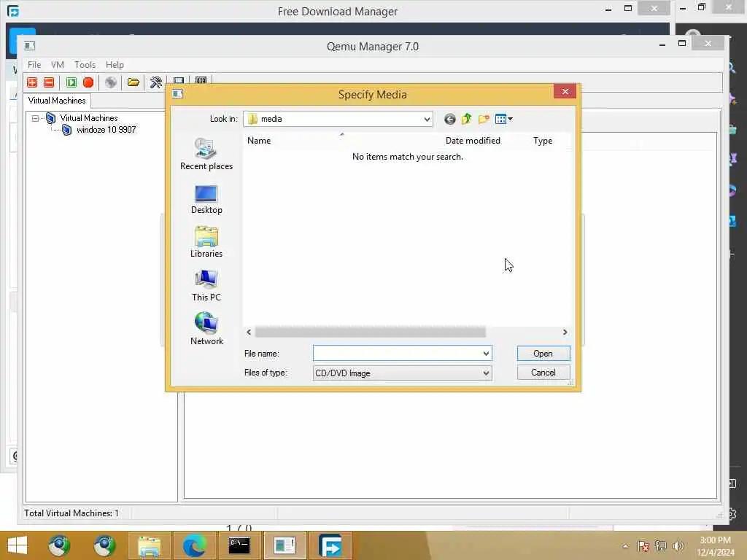Click the red plus new VM icon

point(32,82)
